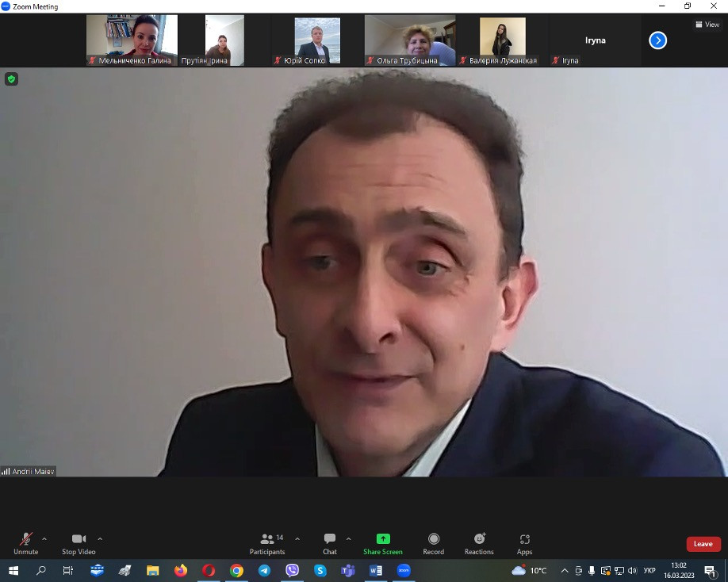Screen dimensions: 728x582
Task: Open Task View on taskbar
Action: (68, 570)
